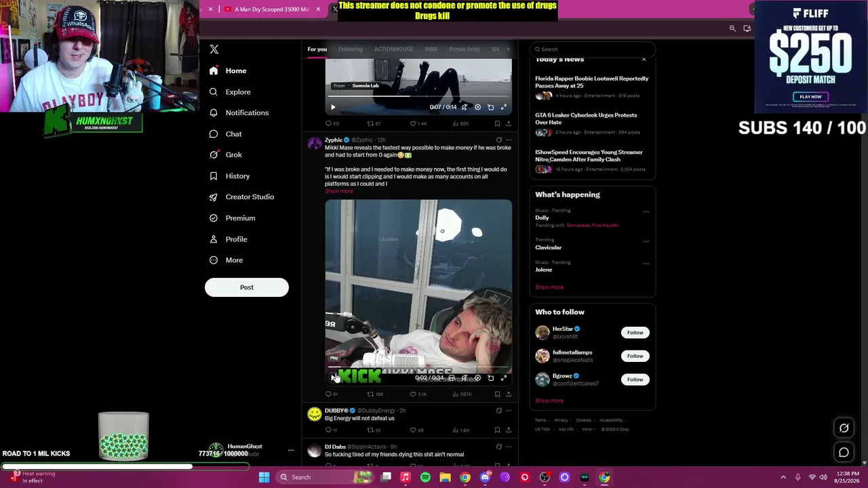Open Notifications in the X sidebar
868x488 pixels.
click(x=239, y=113)
